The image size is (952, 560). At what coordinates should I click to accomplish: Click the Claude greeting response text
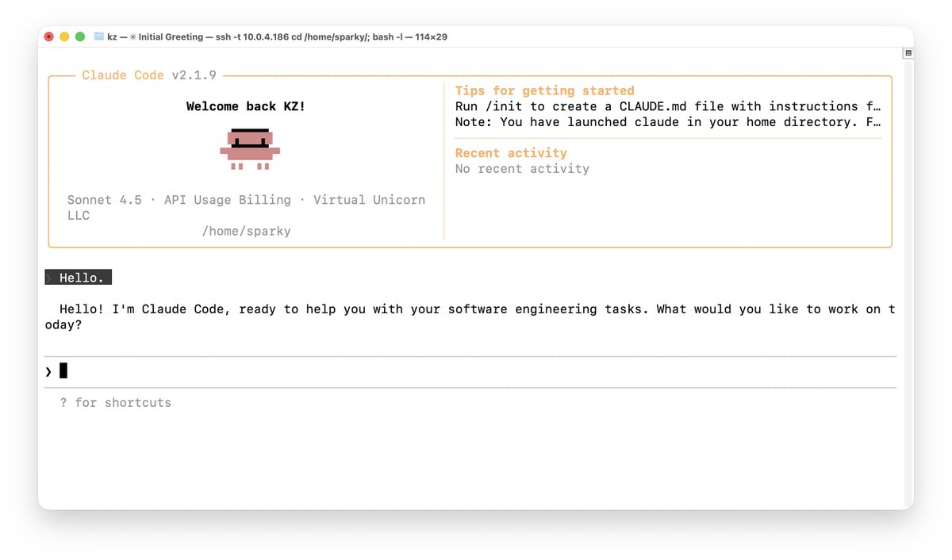point(470,317)
